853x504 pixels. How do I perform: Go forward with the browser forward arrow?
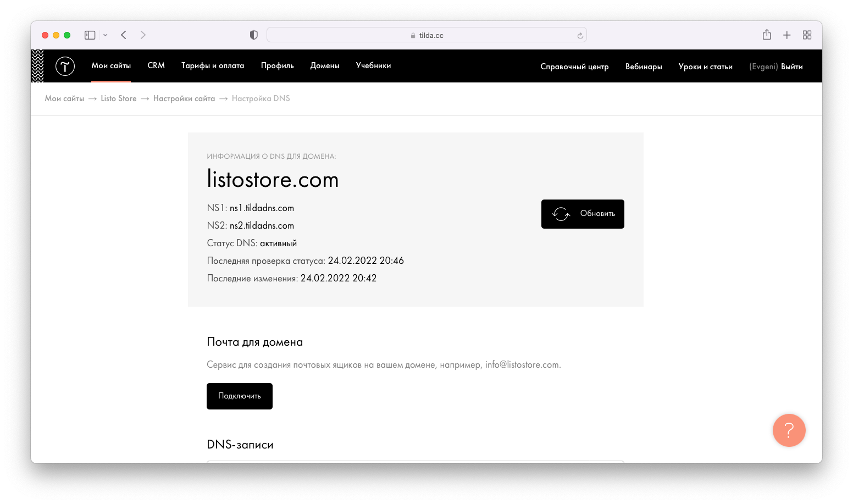point(143,35)
